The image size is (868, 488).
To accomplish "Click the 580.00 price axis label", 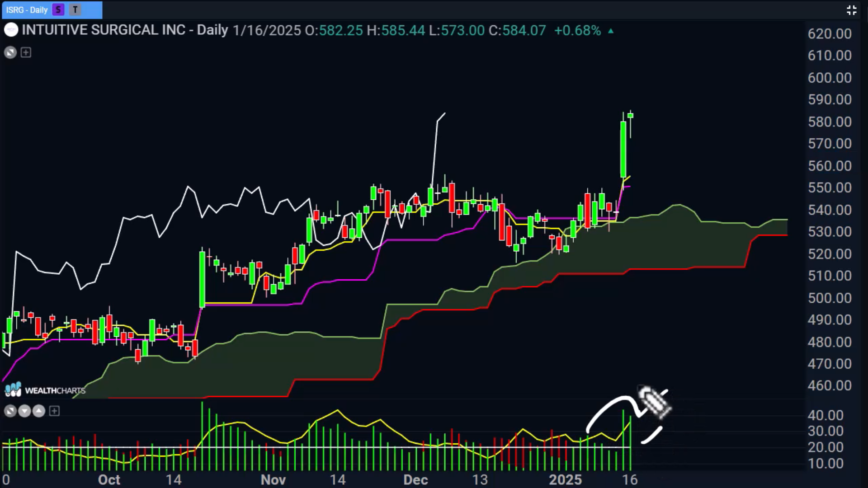I will [x=830, y=122].
